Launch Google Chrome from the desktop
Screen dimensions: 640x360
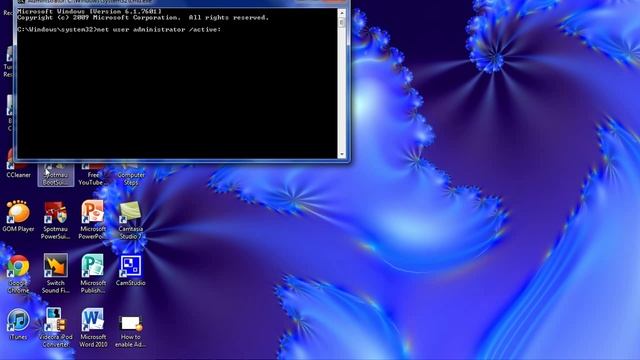click(x=18, y=274)
